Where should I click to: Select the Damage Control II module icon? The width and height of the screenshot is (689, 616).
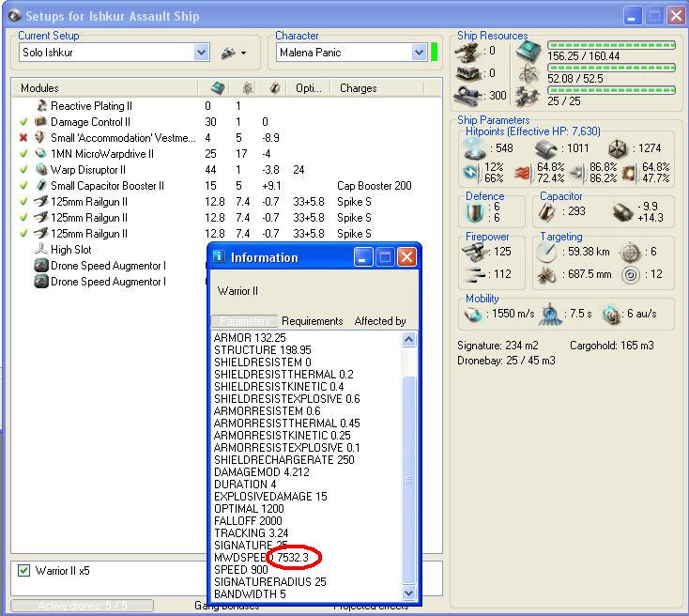[x=41, y=121]
